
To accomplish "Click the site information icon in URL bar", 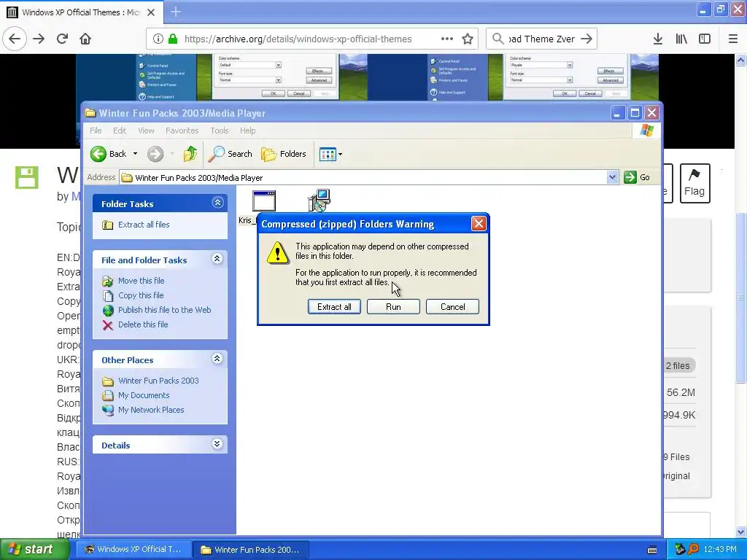I will pyautogui.click(x=158, y=39).
